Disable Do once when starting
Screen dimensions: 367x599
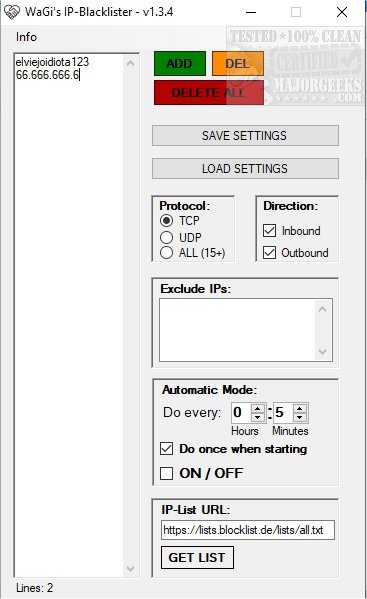(x=167, y=448)
